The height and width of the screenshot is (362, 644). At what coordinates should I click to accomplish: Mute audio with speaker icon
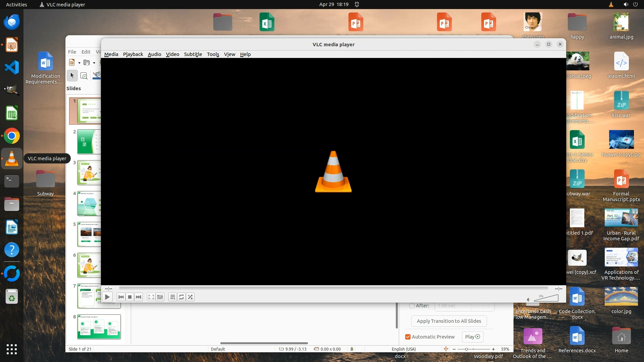pos(529,300)
